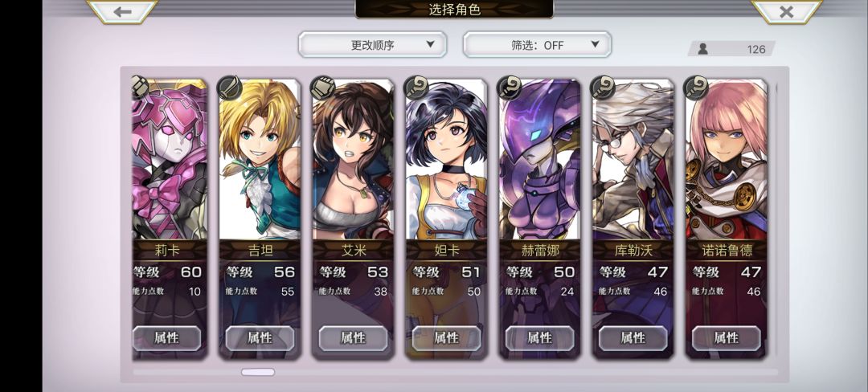Go back using the arrow icon
This screenshot has width=868, height=392.
tap(122, 11)
